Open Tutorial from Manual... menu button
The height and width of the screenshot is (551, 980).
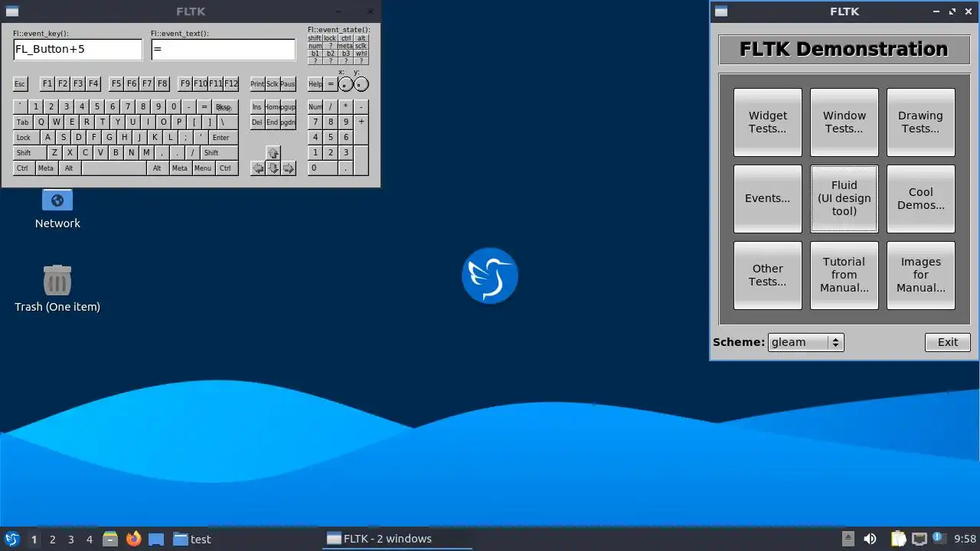click(x=844, y=275)
